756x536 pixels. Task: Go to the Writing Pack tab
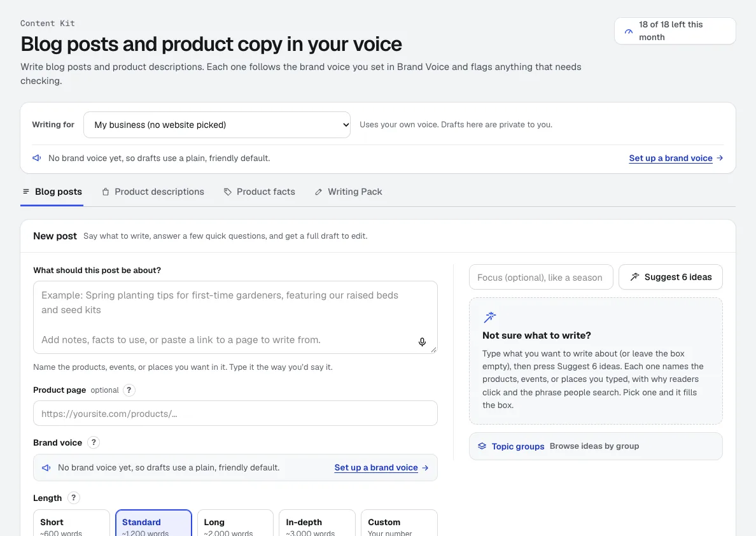348,192
